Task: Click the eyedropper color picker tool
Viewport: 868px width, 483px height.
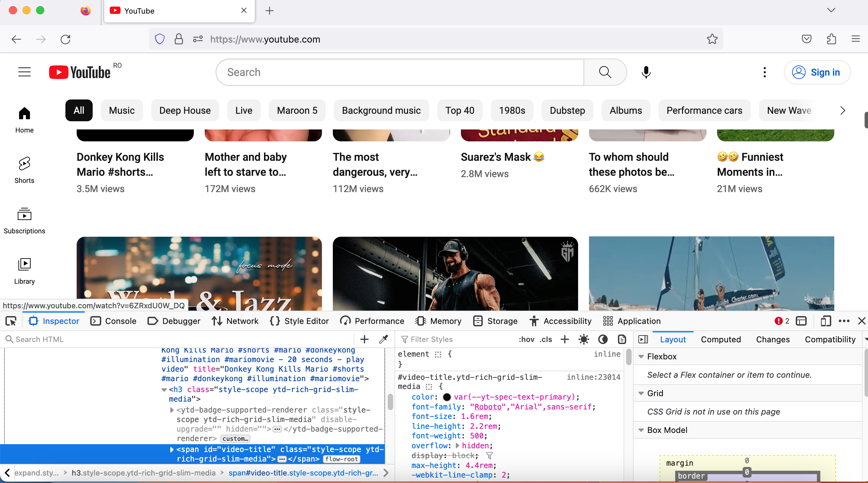Action: pyautogui.click(x=384, y=339)
